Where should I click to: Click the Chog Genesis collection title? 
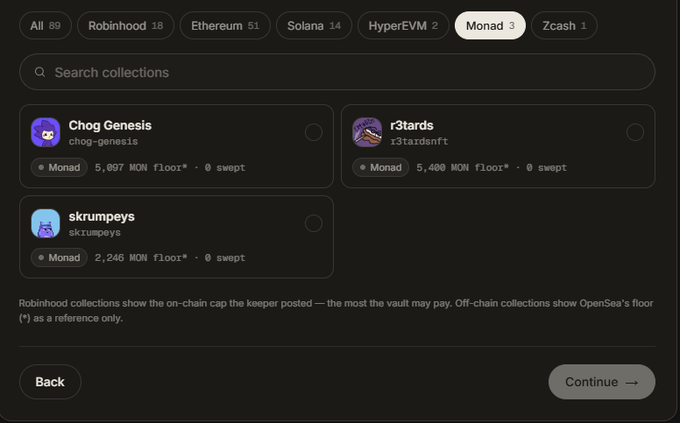click(x=110, y=125)
